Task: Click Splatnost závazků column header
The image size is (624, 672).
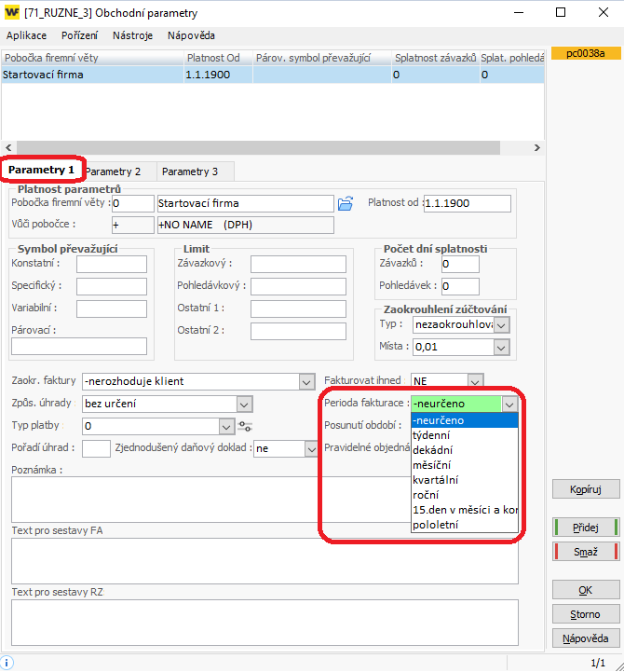Action: point(435,58)
